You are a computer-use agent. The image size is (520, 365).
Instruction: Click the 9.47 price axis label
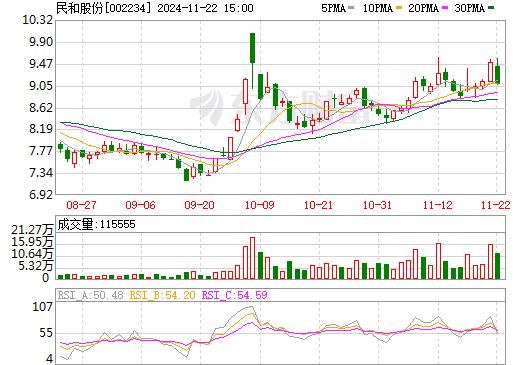tap(41, 64)
